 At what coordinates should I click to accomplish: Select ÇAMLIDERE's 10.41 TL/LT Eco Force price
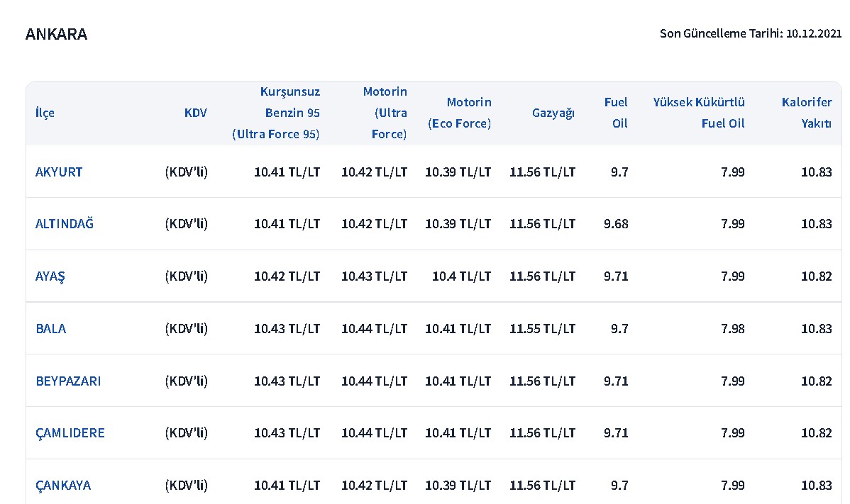pyautogui.click(x=458, y=433)
